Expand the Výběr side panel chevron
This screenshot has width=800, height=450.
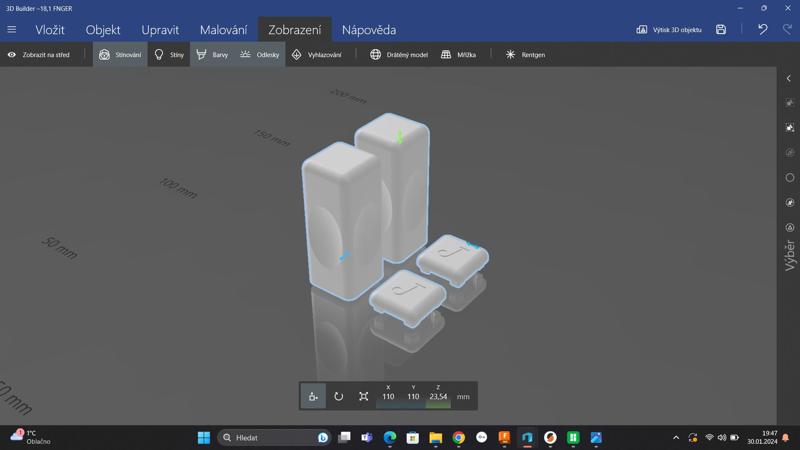pyautogui.click(x=789, y=79)
